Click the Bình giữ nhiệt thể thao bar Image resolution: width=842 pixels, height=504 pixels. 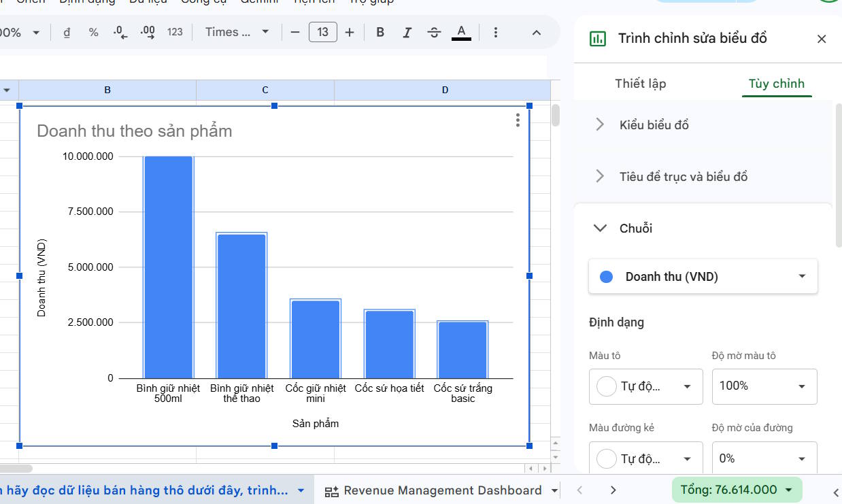241,305
